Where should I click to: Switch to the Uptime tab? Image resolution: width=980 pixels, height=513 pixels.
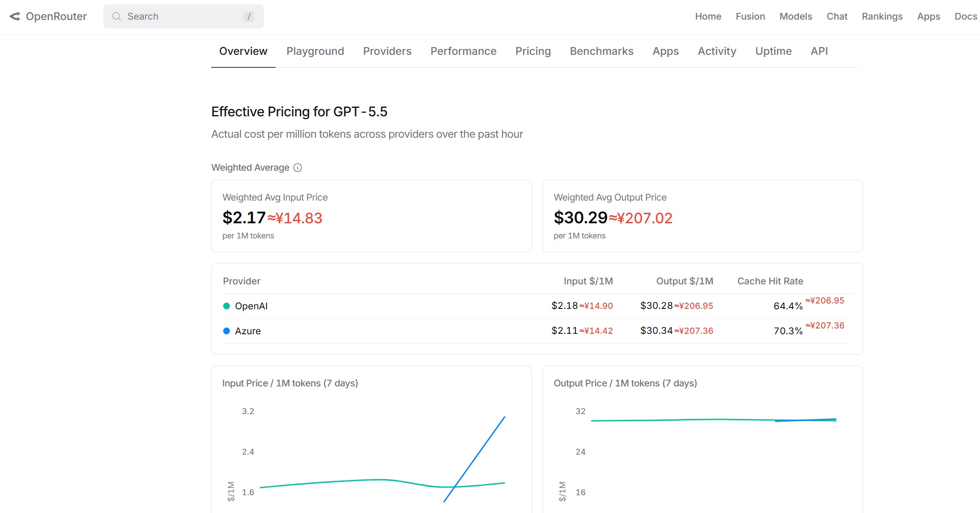point(773,51)
